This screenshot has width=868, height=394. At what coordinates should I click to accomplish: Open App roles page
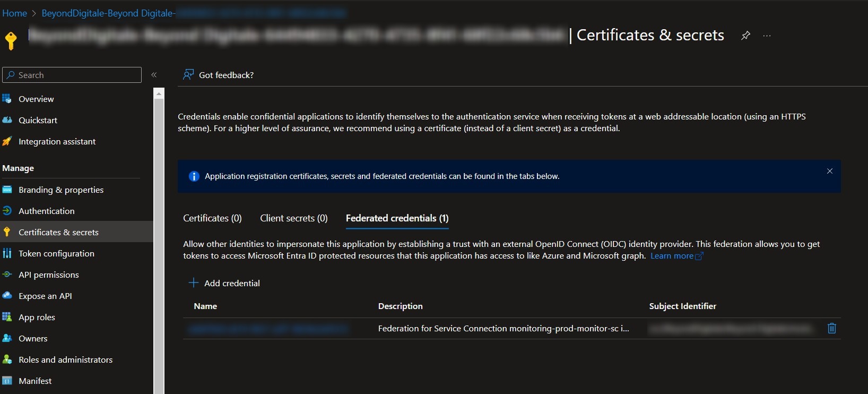tap(37, 317)
